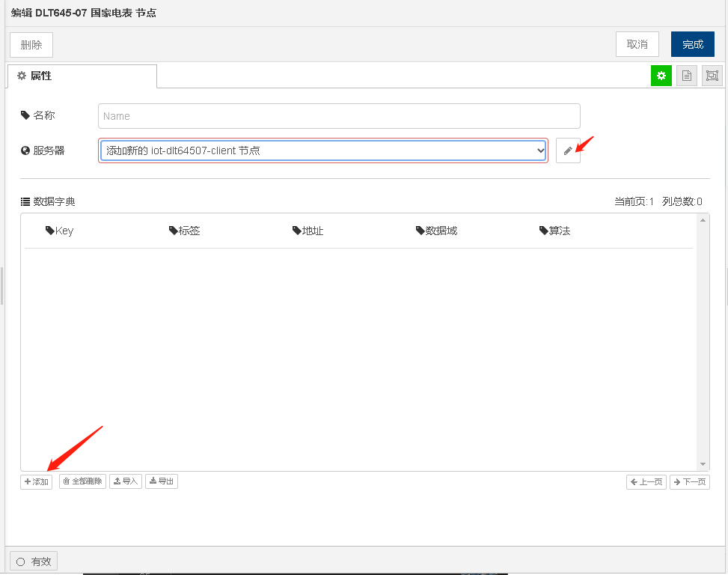Click the 标签 column header
Viewport: 728px width, 575px height.
coord(184,231)
